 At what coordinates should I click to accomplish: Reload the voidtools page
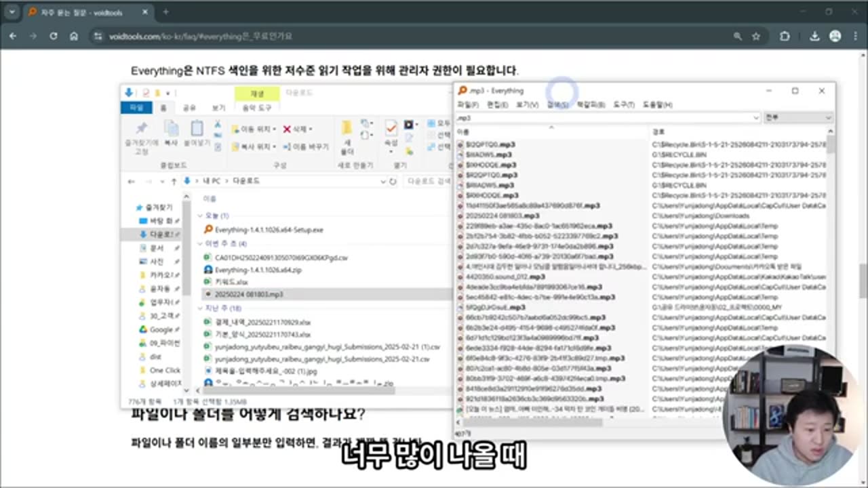click(54, 36)
